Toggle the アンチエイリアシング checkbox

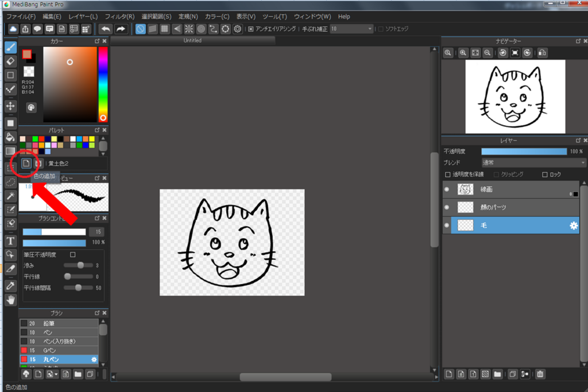(x=251, y=29)
